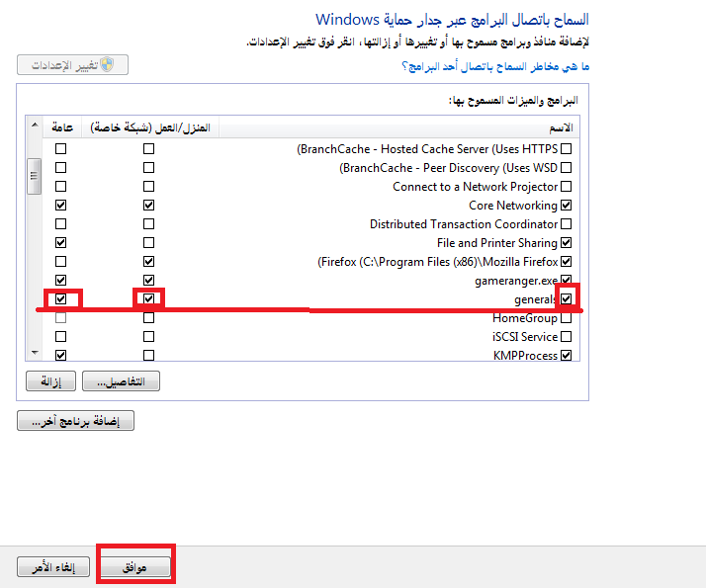Click the إزالة button
Image resolution: width=706 pixels, height=588 pixels.
pyautogui.click(x=50, y=381)
